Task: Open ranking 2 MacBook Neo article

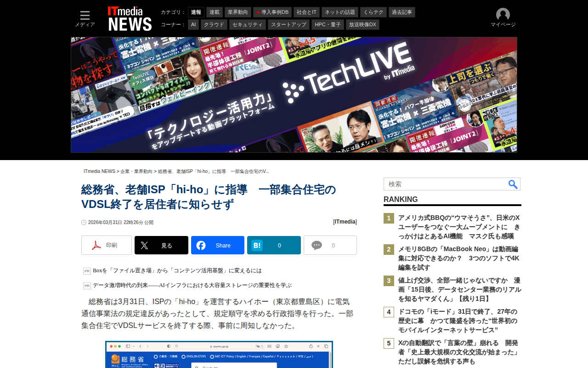Action: pos(459,258)
